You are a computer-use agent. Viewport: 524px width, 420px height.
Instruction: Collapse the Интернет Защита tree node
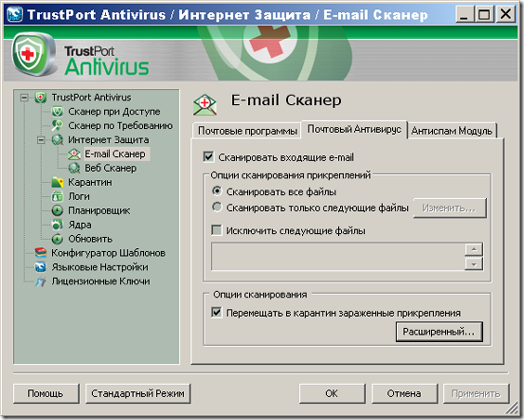pos(41,139)
